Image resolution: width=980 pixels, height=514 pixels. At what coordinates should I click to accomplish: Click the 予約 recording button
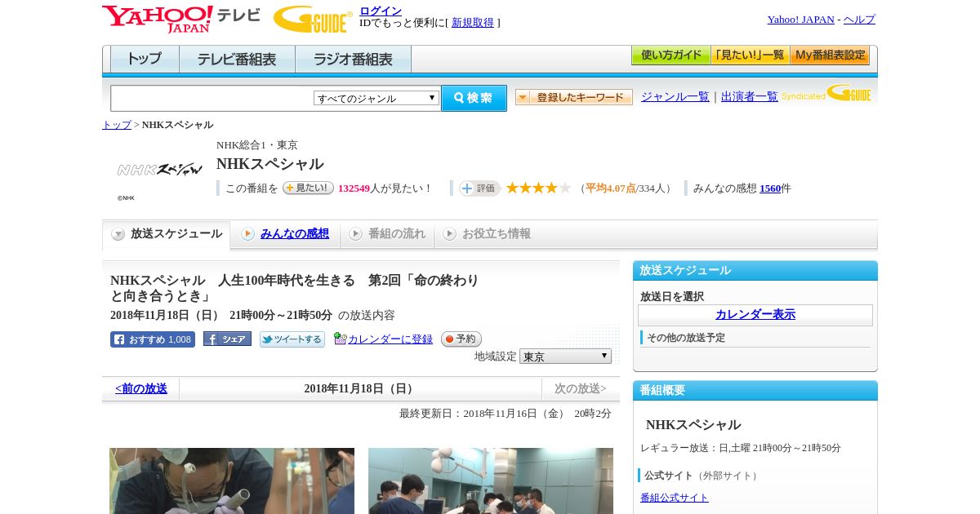coord(461,339)
